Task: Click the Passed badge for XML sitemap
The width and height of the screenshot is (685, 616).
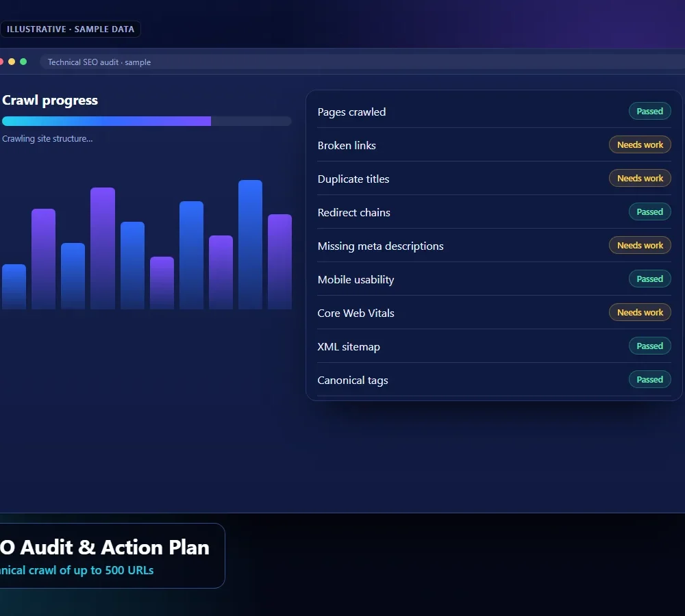Action: pos(649,346)
